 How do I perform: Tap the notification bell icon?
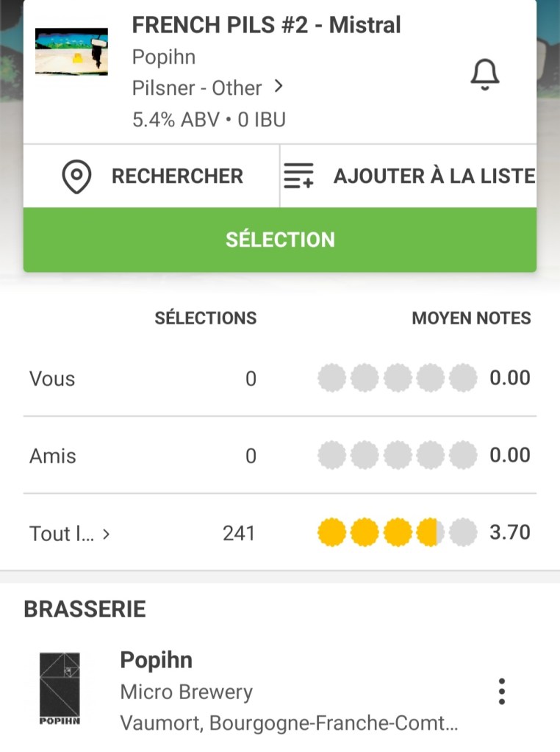(484, 74)
